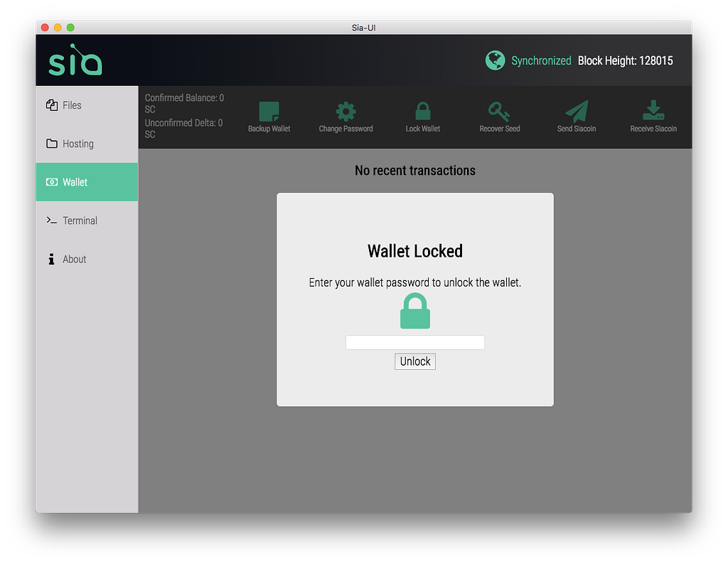Viewport: 728px width, 564px height.
Task: Click Send Siacoin paper plane icon
Action: coord(577,111)
